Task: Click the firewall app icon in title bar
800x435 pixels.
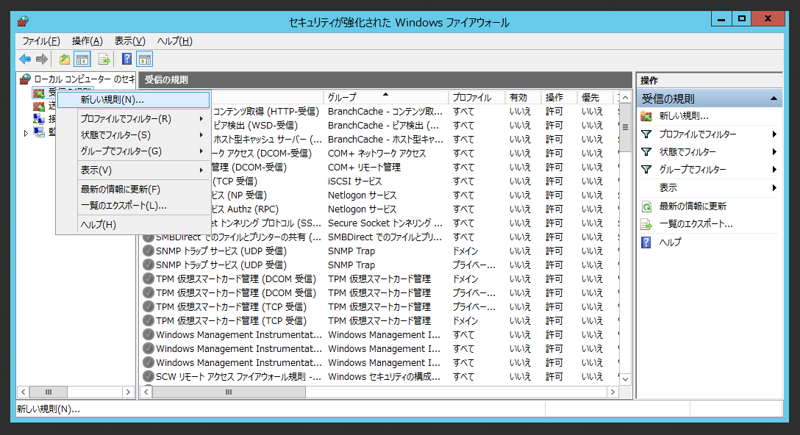Action: (23, 21)
